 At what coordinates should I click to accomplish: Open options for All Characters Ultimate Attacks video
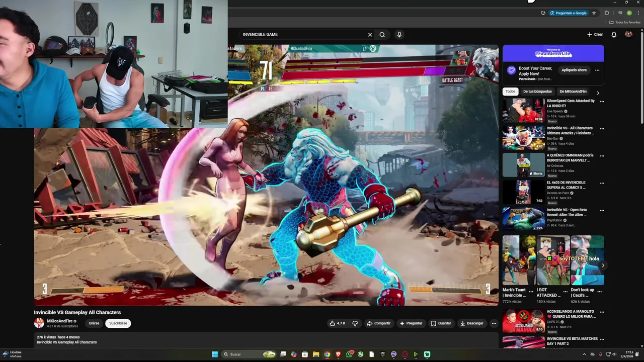(602, 128)
